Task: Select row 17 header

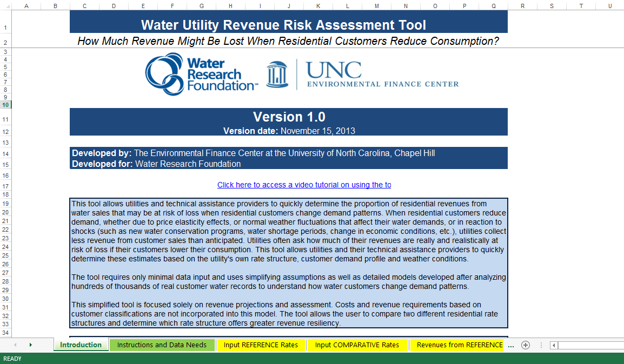Action: pyautogui.click(x=5, y=186)
